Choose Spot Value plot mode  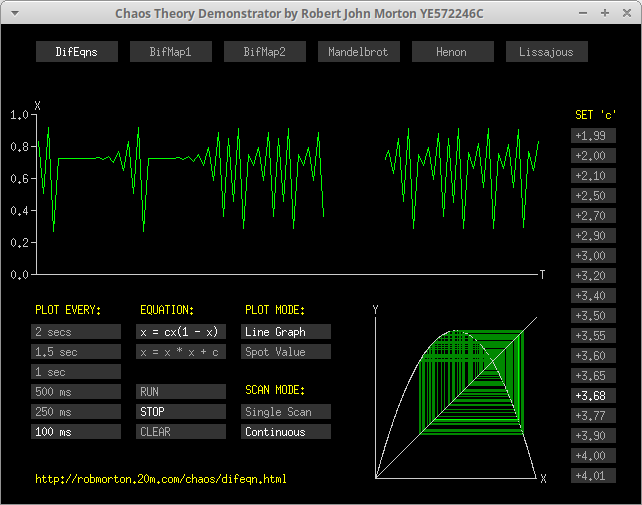[x=286, y=352]
